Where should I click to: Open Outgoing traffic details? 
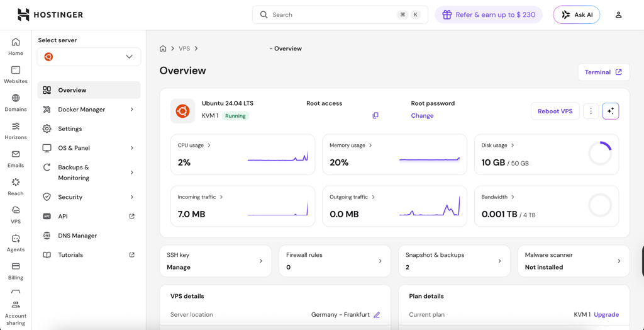point(352,197)
